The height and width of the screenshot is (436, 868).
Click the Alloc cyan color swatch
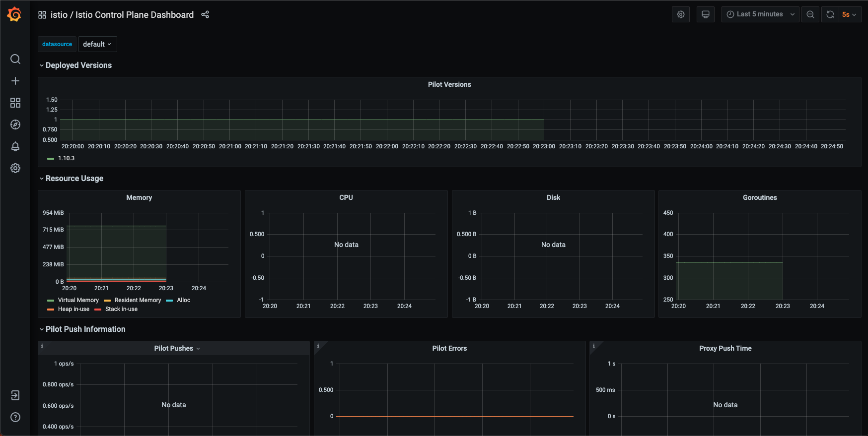169,301
